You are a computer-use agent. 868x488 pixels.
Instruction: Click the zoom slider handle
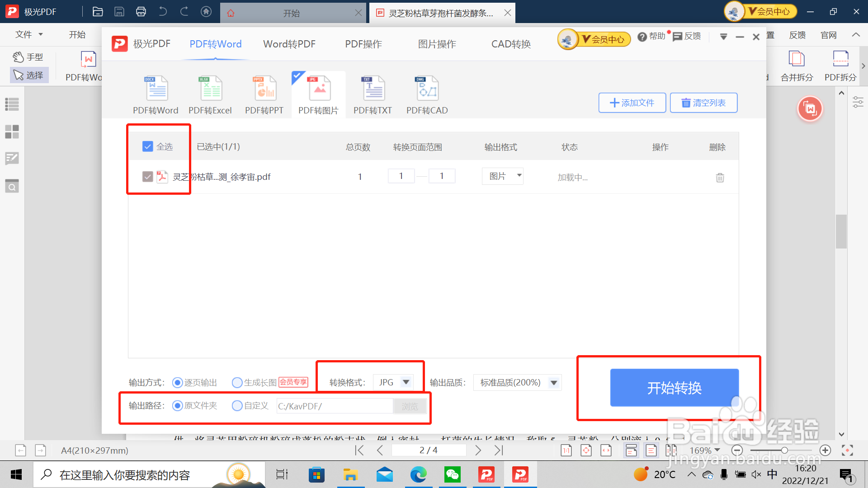(784, 450)
